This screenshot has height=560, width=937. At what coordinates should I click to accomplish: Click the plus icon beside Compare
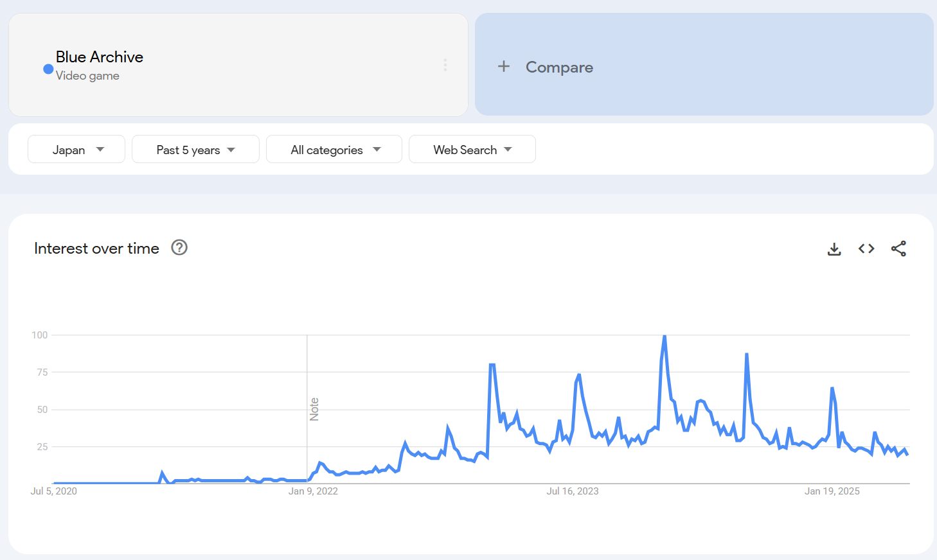[x=504, y=66]
